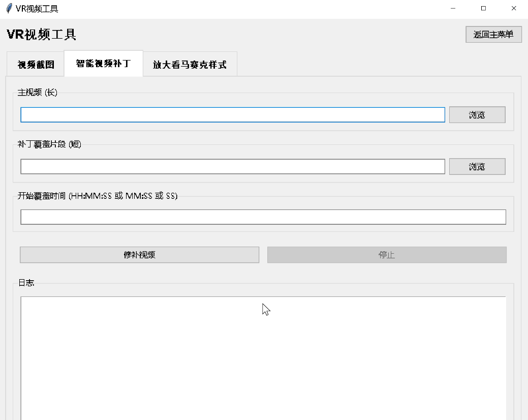
Task: Select the 智能视频补丁 tab
Action: point(103,64)
